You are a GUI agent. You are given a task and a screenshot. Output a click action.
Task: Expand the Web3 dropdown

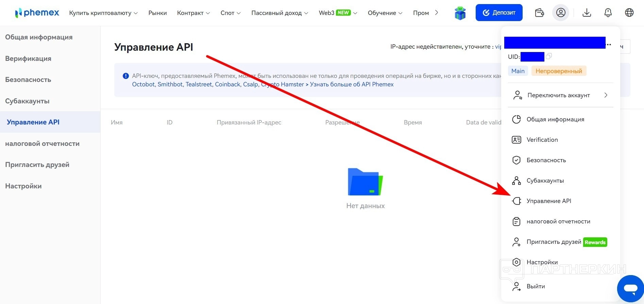[x=338, y=13]
